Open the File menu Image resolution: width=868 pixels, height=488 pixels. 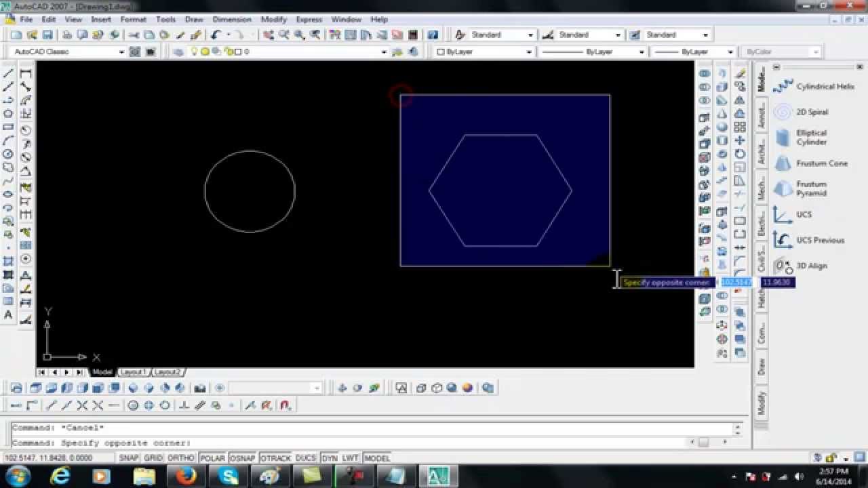26,19
